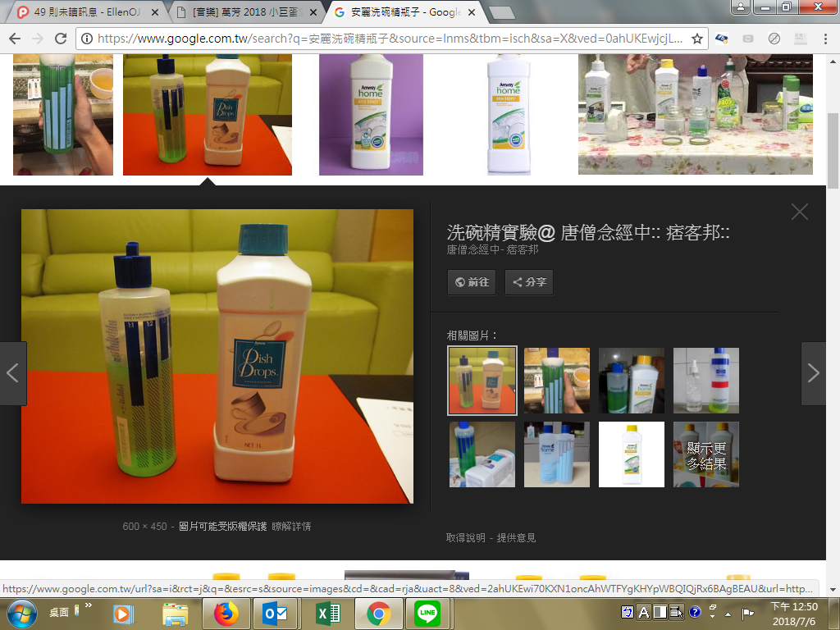Click the blue help question mark icon
Image resolution: width=840 pixels, height=630 pixels.
(x=695, y=612)
